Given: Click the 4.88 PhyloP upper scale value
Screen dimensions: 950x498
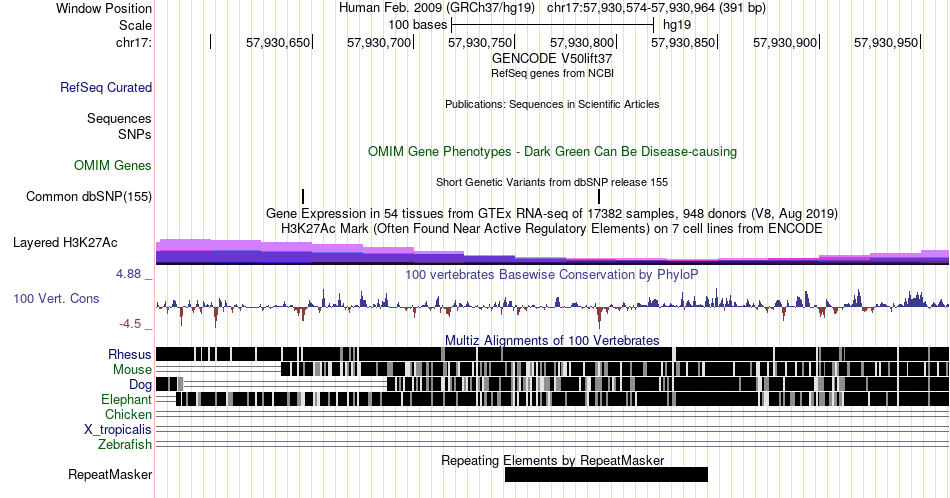Looking at the screenshot, I should (x=128, y=274).
